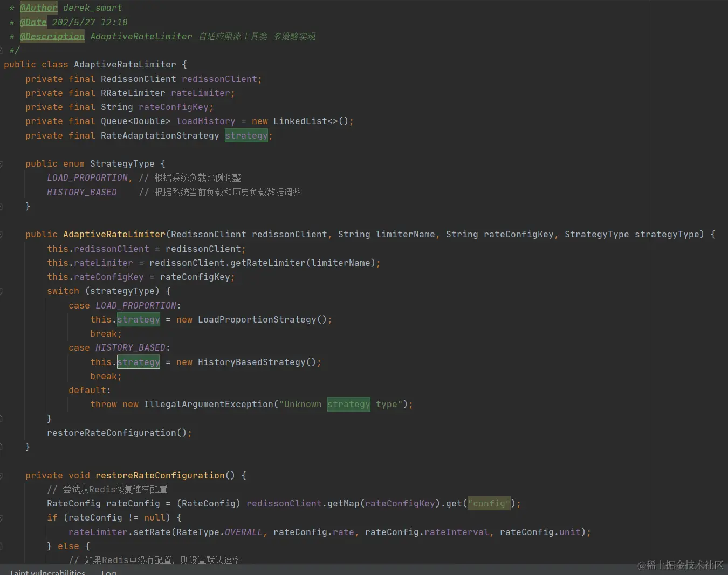This screenshot has height=575, width=728.
Task: Click the limiterName constructor parameter
Action: [406, 235]
